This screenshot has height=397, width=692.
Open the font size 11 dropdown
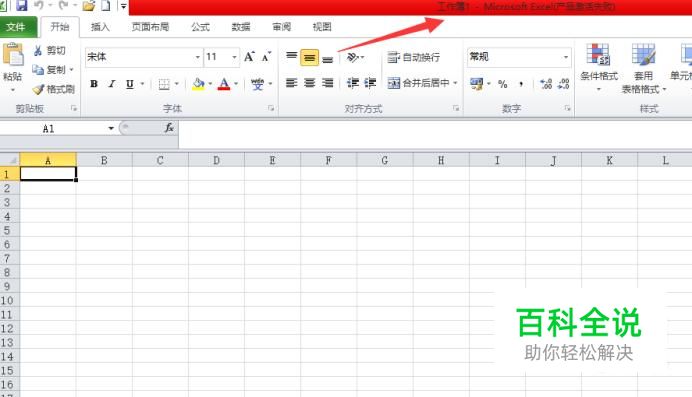coord(234,57)
